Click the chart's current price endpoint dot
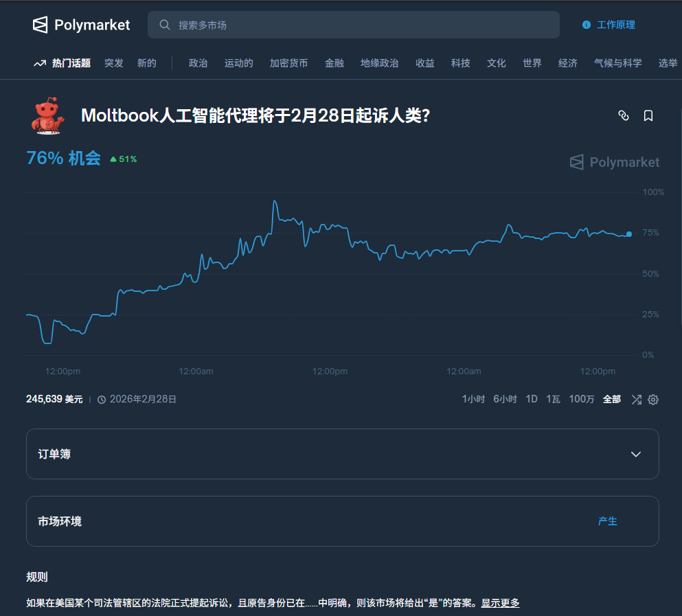The image size is (682, 616). pyautogui.click(x=629, y=234)
